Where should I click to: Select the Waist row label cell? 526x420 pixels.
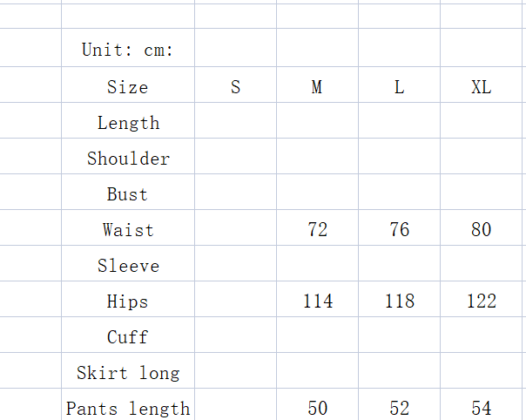pyautogui.click(x=128, y=230)
